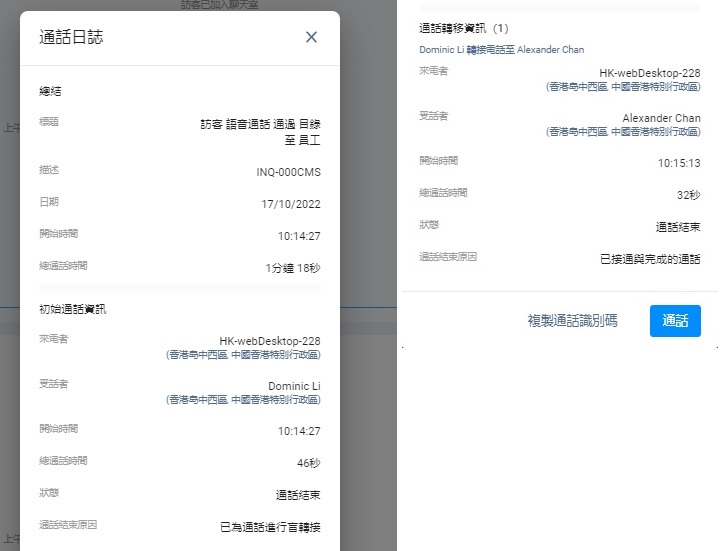Click transfer call duration 32秒
Image resolution: width=728 pixels, height=551 pixels.
point(689,195)
